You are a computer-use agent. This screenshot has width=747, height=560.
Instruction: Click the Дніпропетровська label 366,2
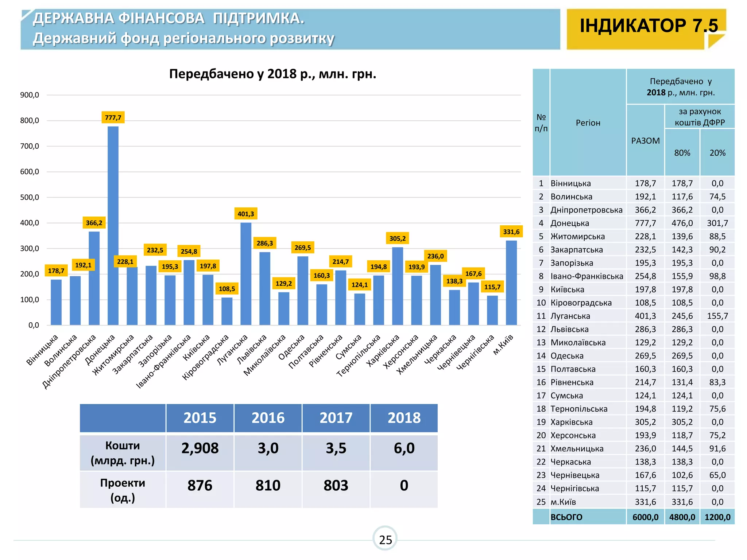click(x=94, y=223)
